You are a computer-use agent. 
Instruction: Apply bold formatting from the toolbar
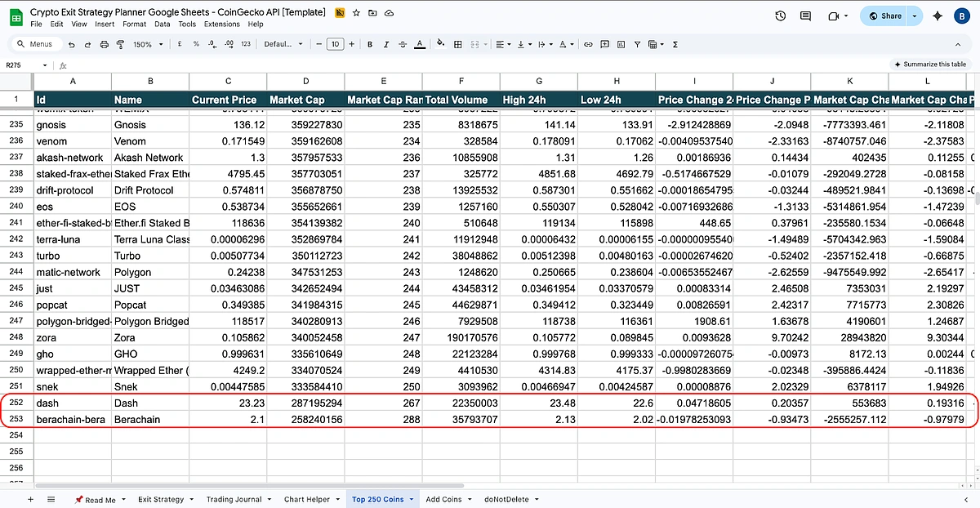tap(369, 44)
